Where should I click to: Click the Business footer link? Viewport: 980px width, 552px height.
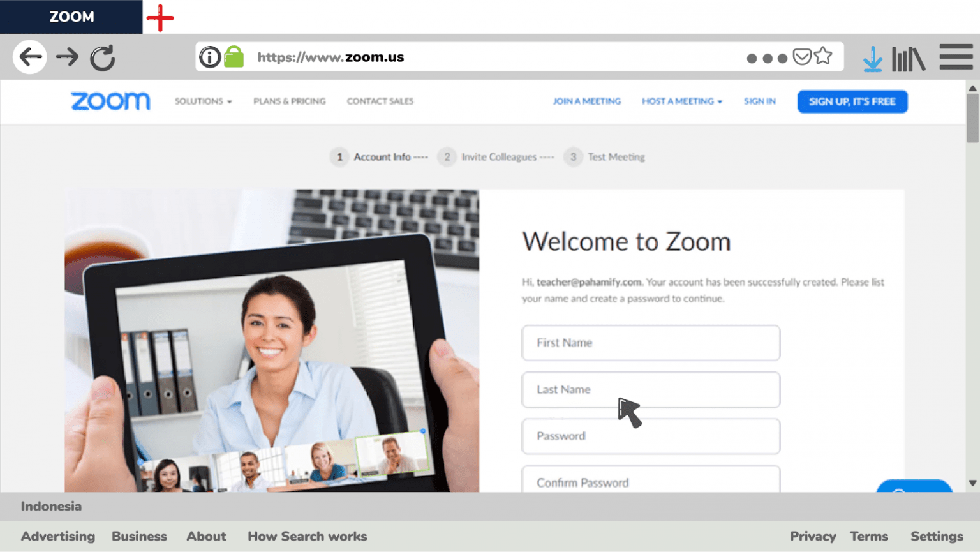click(139, 536)
